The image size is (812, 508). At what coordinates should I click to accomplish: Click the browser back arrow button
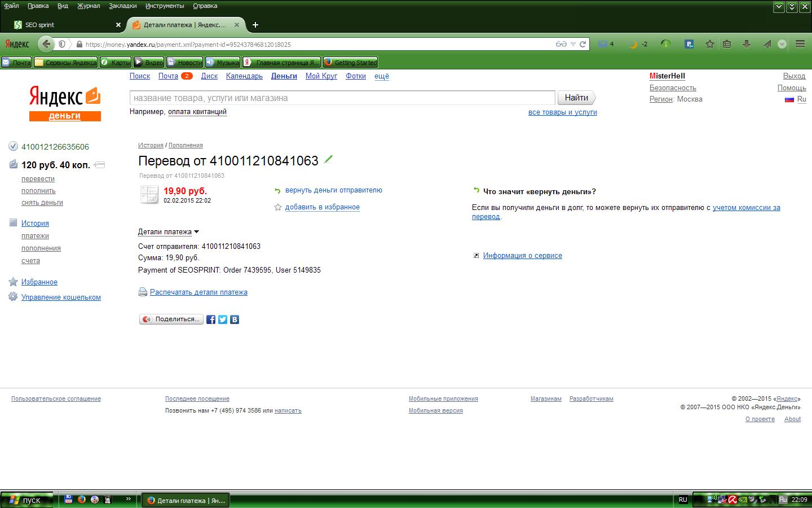46,44
